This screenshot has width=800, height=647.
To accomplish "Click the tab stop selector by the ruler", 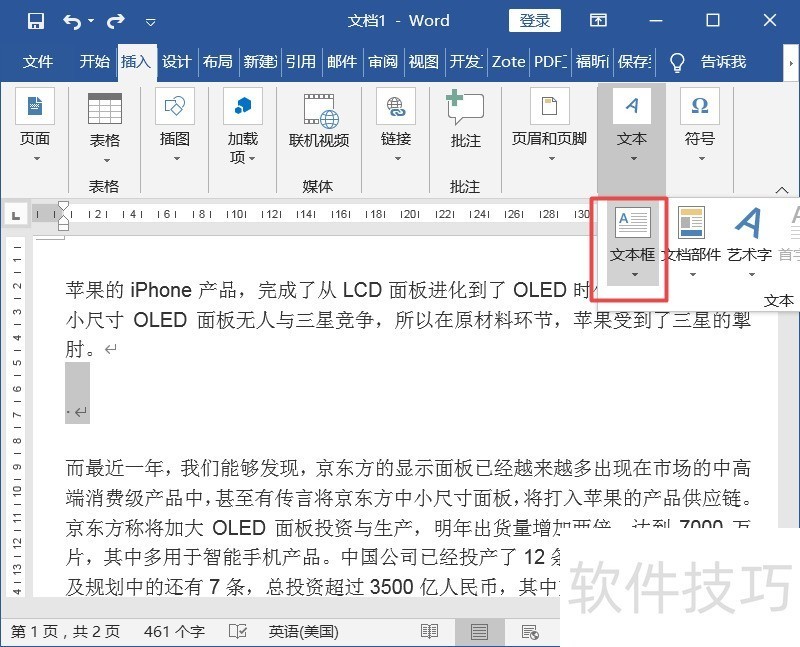I will [15, 214].
